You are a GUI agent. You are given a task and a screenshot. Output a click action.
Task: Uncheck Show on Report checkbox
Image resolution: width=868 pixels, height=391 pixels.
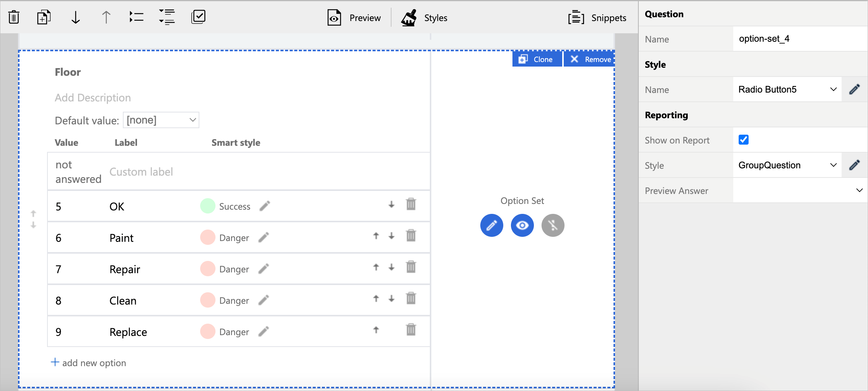[743, 140]
